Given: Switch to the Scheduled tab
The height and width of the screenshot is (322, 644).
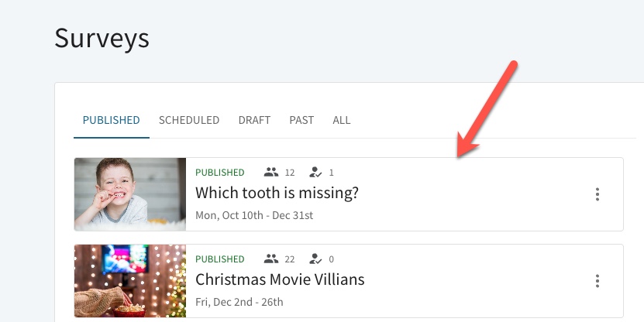Looking at the screenshot, I should point(189,120).
